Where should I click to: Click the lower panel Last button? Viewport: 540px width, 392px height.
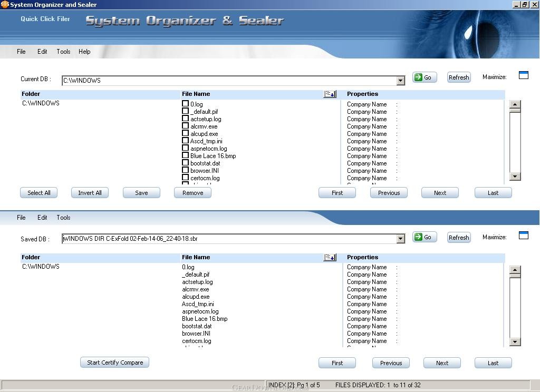[493, 362]
